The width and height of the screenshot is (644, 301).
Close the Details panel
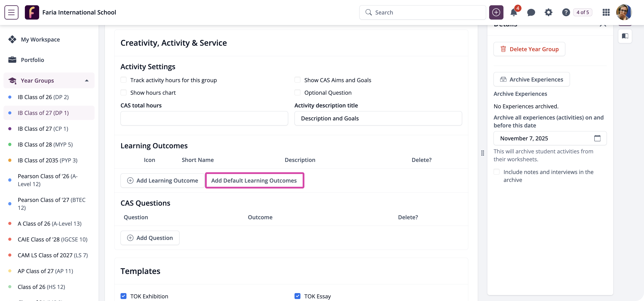[603, 25]
